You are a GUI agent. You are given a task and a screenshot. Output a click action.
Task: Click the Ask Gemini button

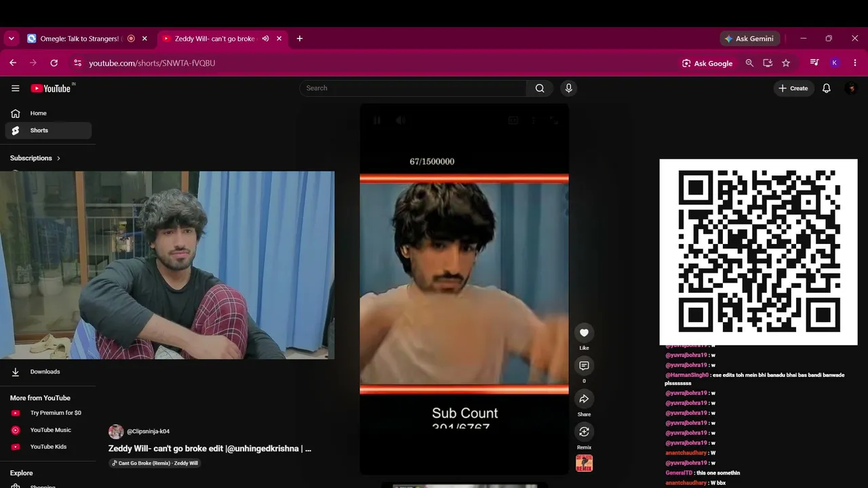[749, 39]
